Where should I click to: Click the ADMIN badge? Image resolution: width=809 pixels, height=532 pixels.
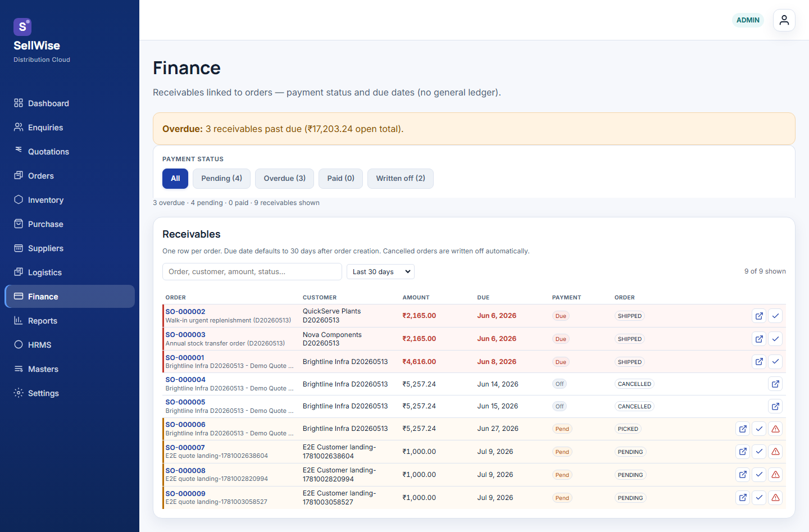[748, 20]
